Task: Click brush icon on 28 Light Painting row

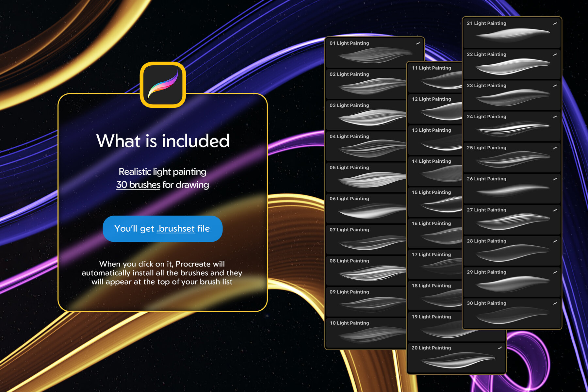Action: pyautogui.click(x=555, y=241)
